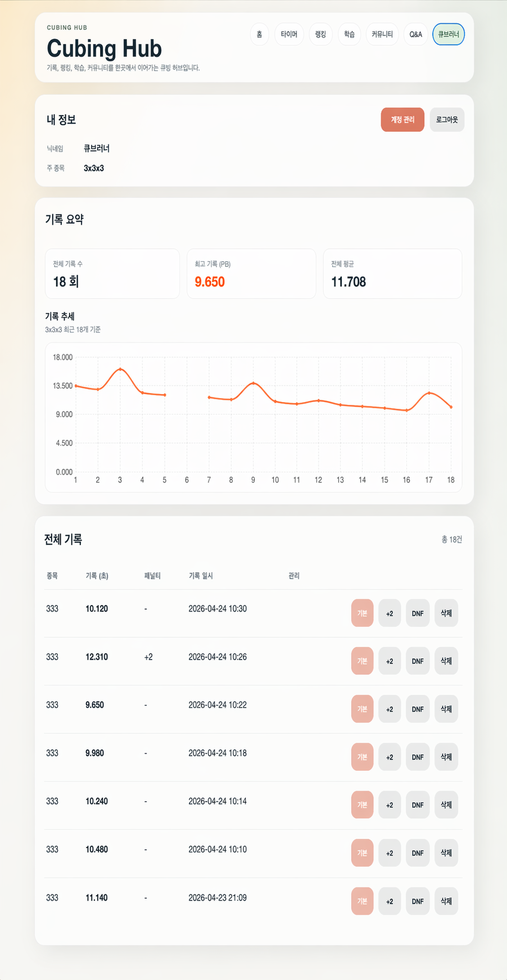This screenshot has height=980, width=507.
Task: Go to the 타이머 tab
Action: point(289,34)
